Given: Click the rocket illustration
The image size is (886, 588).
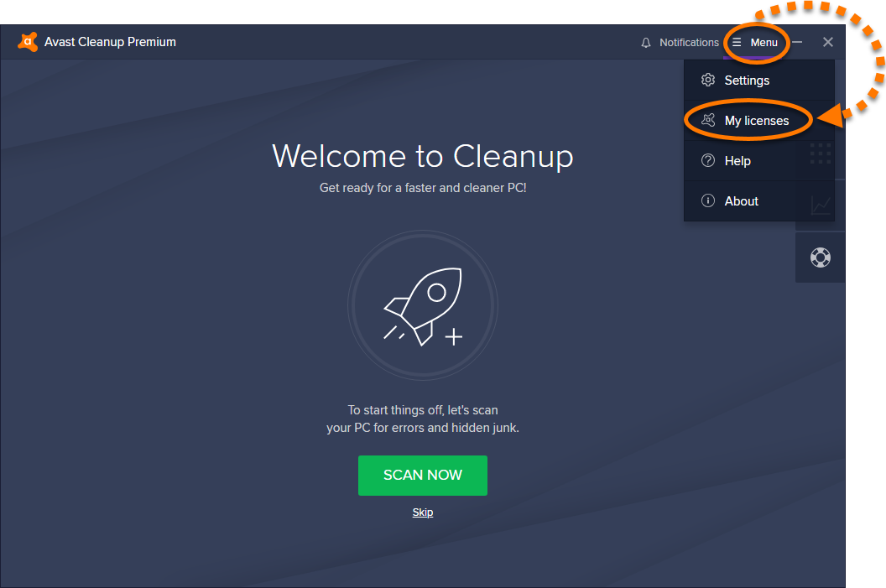Looking at the screenshot, I should [423, 305].
